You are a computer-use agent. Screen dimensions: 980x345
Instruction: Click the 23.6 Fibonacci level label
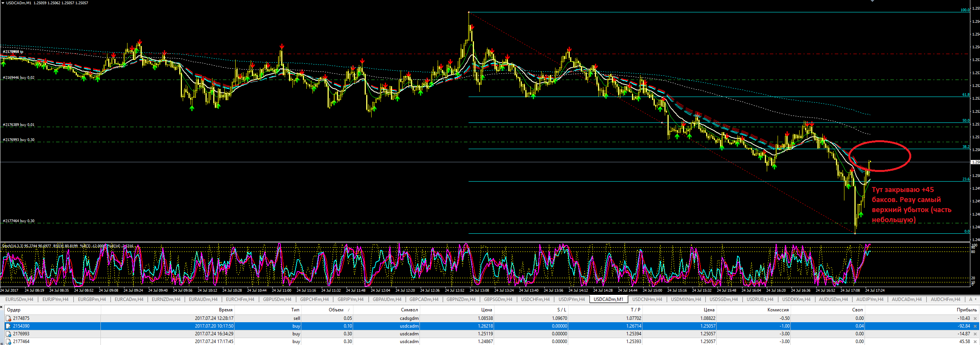[966, 179]
